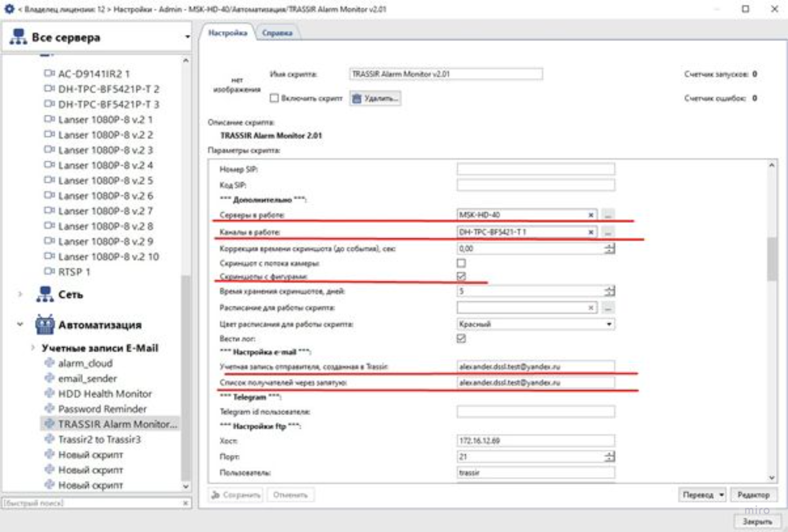Click Хост field with 172.16.12.69
Viewport: 788px width, 532px height.
click(x=536, y=441)
